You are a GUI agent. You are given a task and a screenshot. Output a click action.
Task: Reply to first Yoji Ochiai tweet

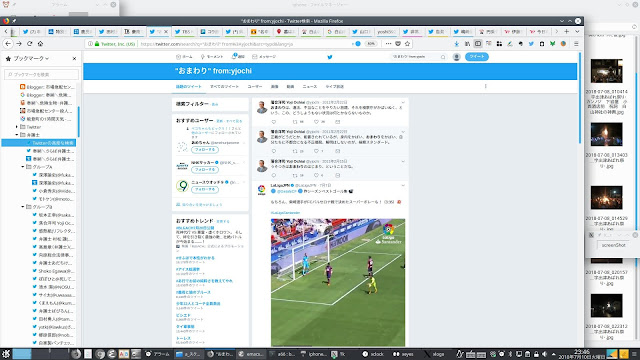273,122
